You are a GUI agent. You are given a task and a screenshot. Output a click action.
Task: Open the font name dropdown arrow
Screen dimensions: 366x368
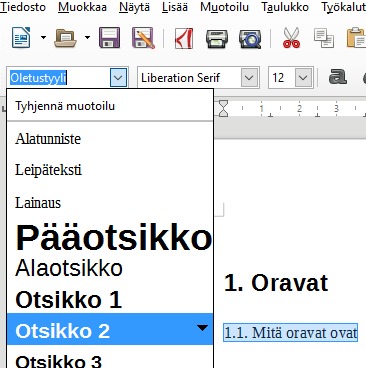click(x=249, y=78)
